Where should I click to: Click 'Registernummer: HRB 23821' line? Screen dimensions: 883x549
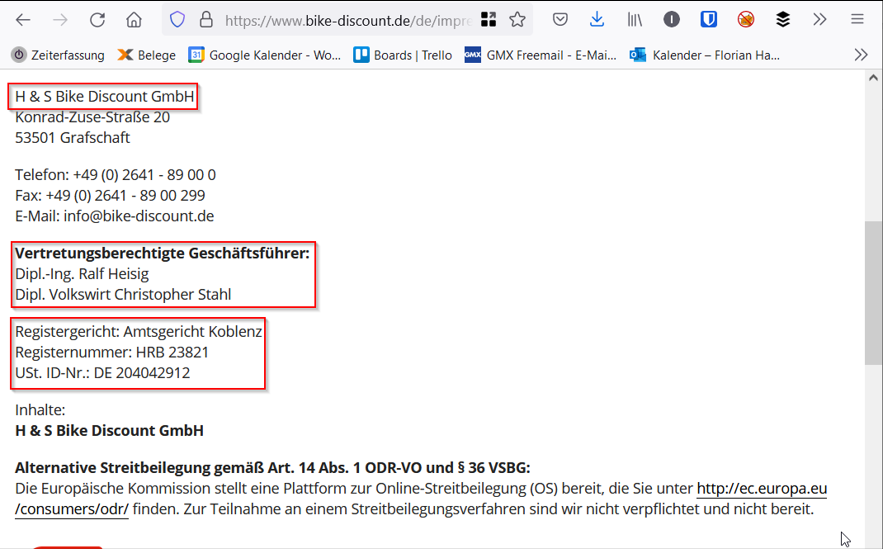(112, 352)
